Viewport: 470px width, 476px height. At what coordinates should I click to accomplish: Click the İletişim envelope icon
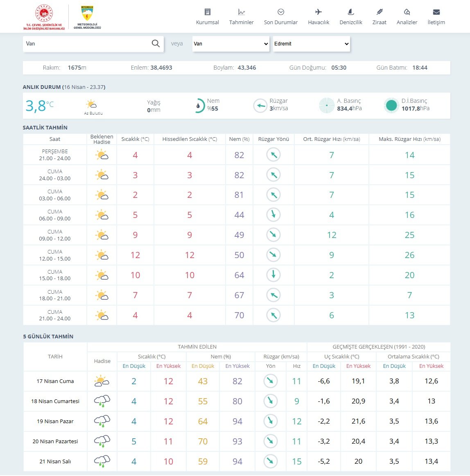click(x=436, y=12)
